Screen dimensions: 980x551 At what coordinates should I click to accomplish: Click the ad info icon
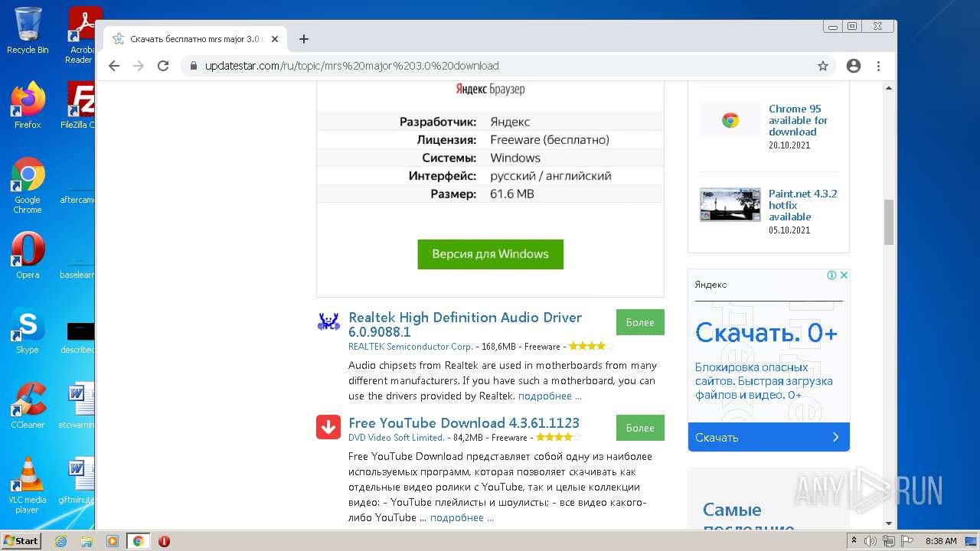coord(831,275)
